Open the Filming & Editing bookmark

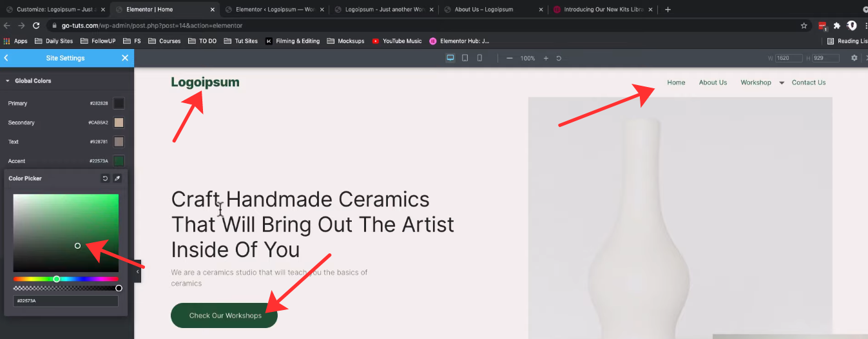293,41
